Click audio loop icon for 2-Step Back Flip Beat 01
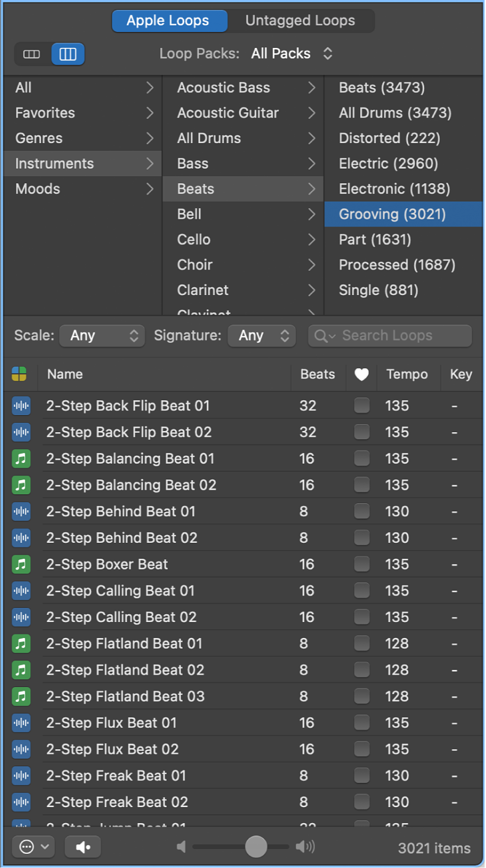This screenshot has height=868, width=486. tap(21, 406)
